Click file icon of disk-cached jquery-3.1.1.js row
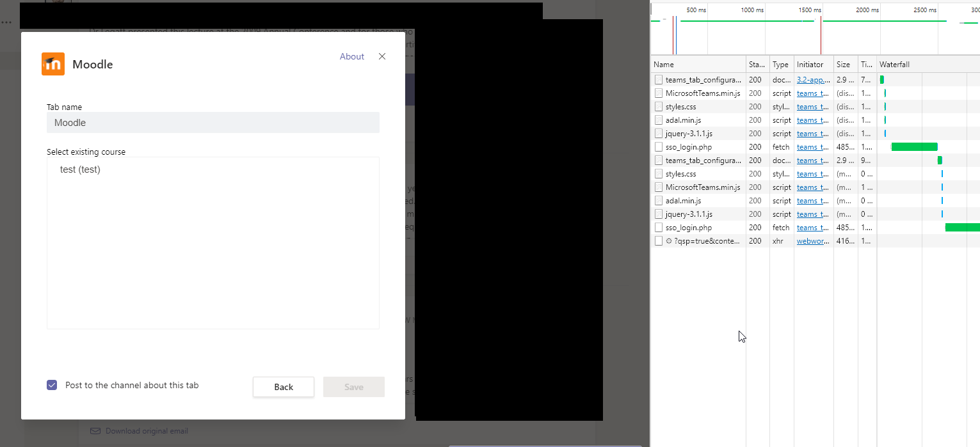980x447 pixels. [659, 134]
